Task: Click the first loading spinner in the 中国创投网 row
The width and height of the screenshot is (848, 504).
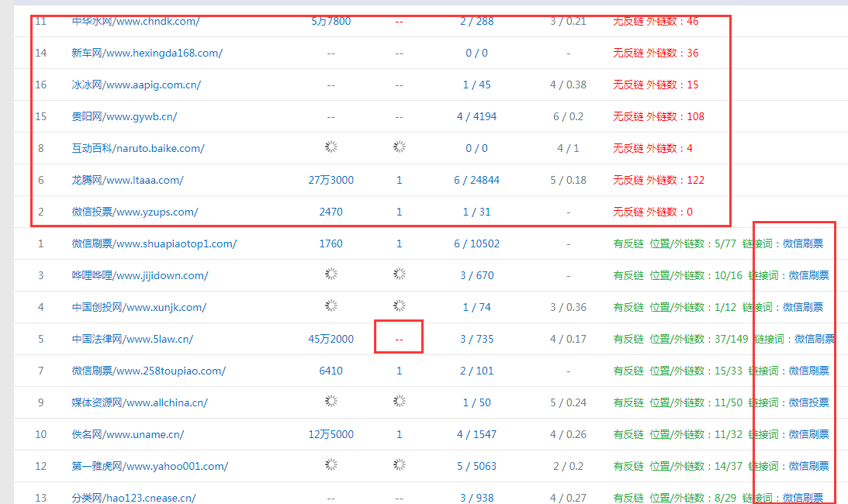Action: pos(331,306)
